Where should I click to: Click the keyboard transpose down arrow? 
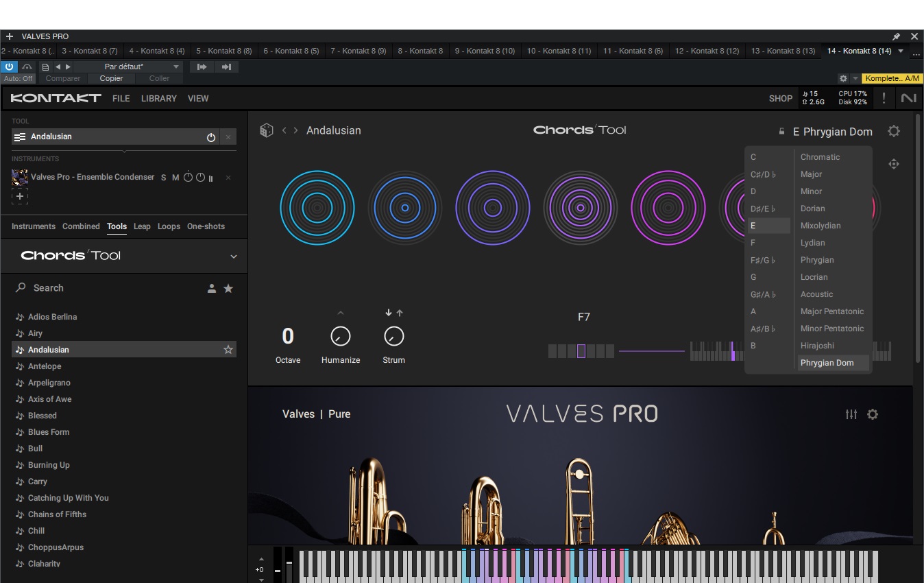pyautogui.click(x=261, y=580)
